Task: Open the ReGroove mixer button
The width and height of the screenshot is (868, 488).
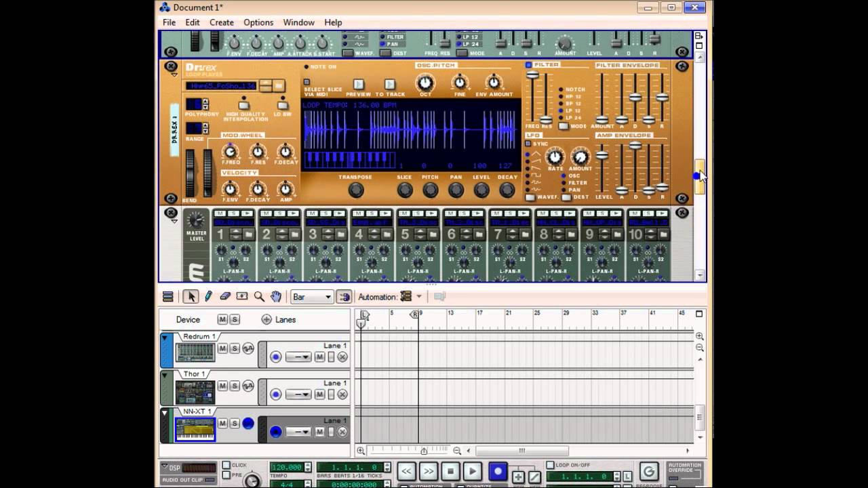Action: 649,472
